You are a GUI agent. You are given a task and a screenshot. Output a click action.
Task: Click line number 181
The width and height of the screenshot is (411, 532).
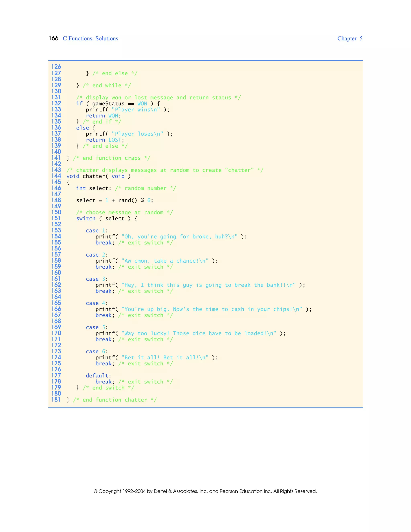pos(56,400)
